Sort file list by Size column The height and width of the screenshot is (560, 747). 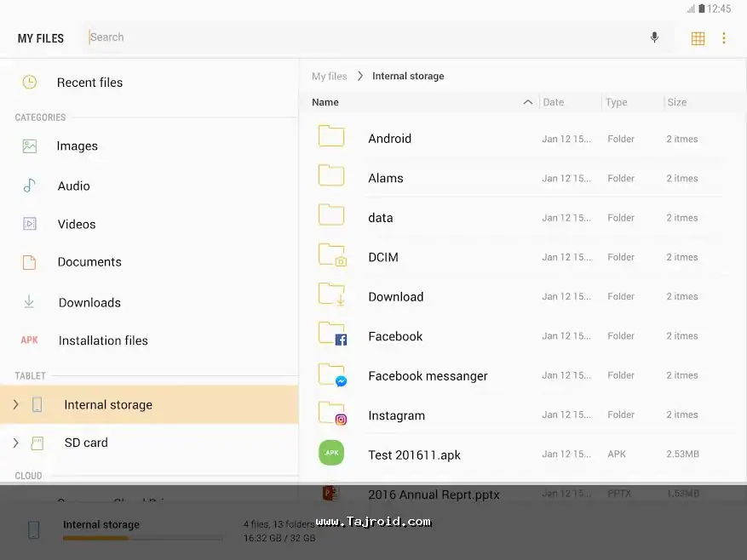(677, 102)
